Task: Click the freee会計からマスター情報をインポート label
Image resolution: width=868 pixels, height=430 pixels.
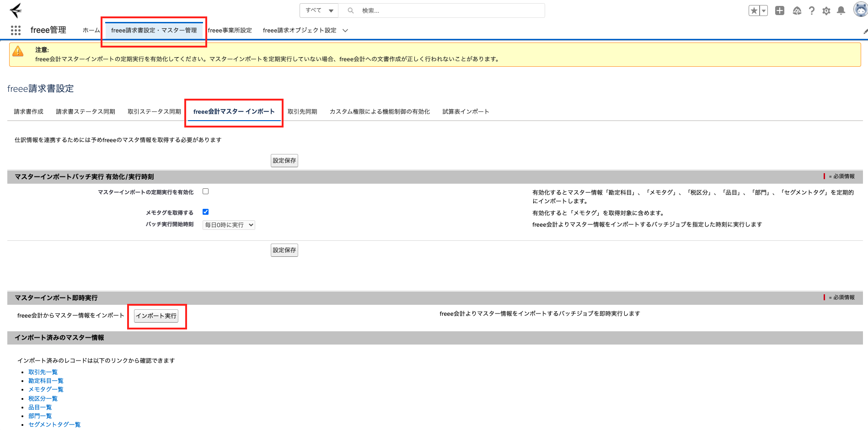Action: (x=71, y=315)
